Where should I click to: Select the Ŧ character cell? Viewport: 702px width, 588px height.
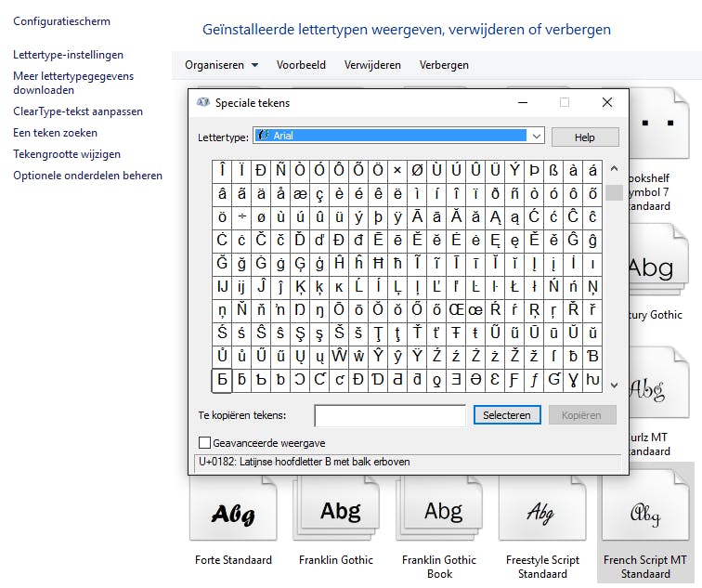[x=456, y=333]
